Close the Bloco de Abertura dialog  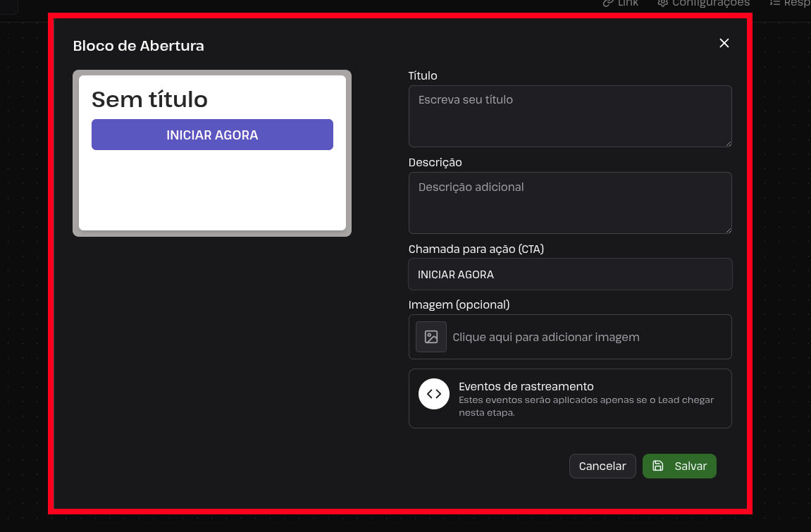[724, 43]
